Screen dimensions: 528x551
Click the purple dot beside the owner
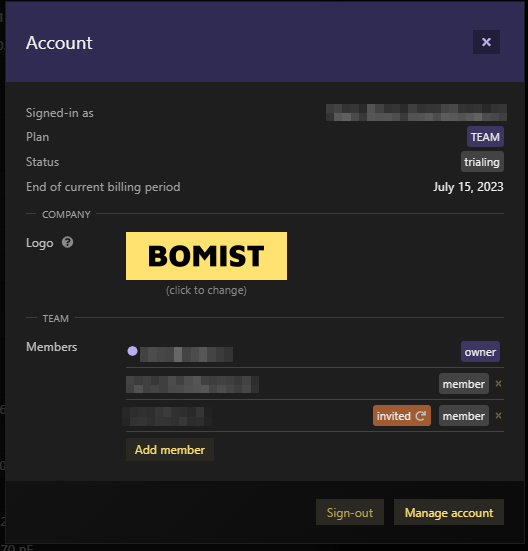(132, 351)
